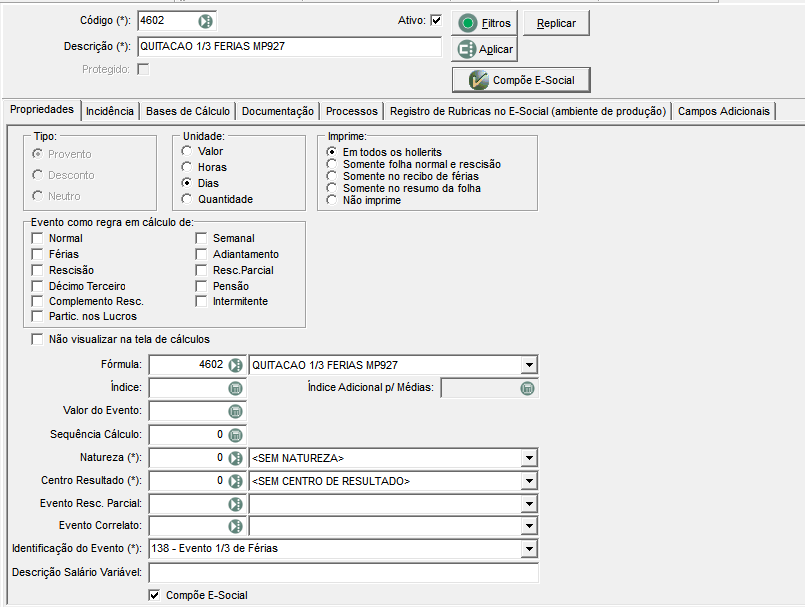Check the Partic. nos Lucros checkbox
Viewport: 805px width, 607px height.
tap(37, 316)
